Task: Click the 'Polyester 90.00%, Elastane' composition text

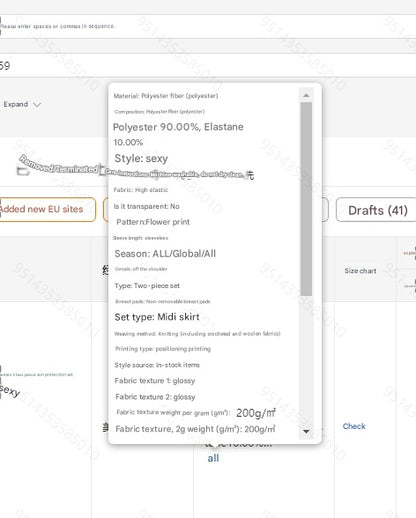Action: coord(178,127)
